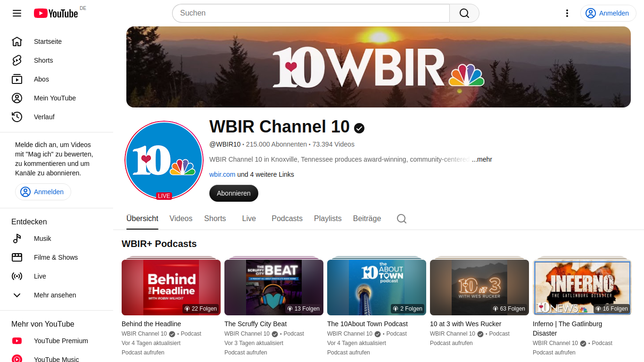Expand channel description with ...mehr
The width and height of the screenshot is (644, 362).
482,159
